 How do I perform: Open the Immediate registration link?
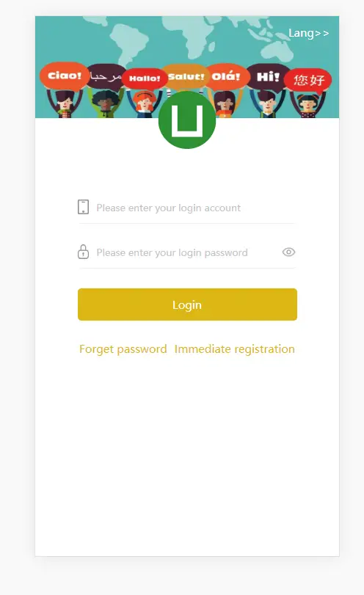point(235,349)
